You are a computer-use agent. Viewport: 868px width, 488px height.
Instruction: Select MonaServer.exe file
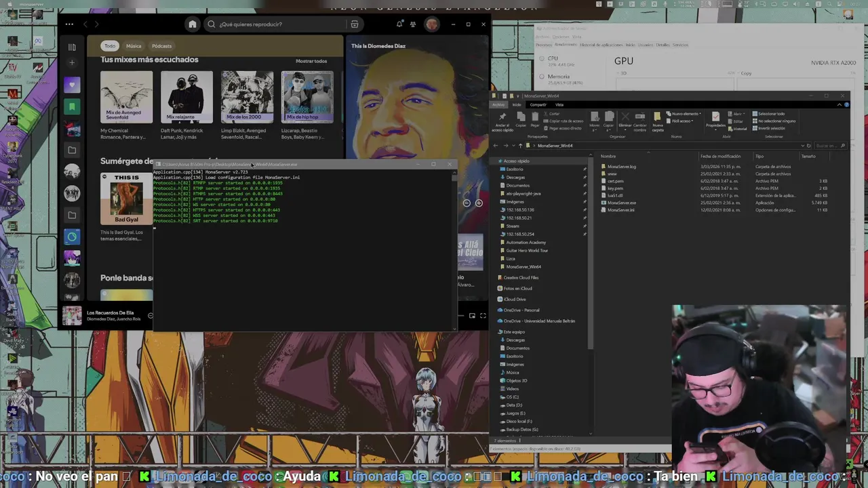621,203
